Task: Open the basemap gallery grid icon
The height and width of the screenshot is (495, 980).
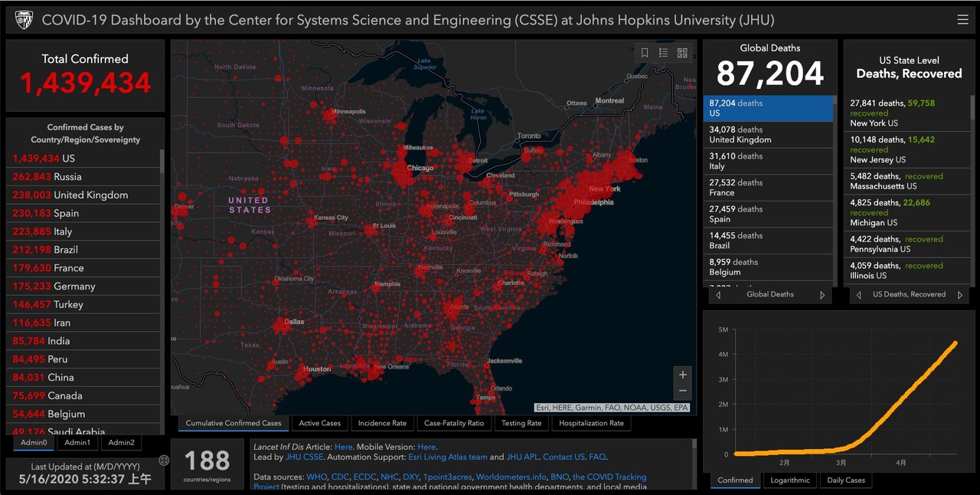Action: (x=682, y=53)
